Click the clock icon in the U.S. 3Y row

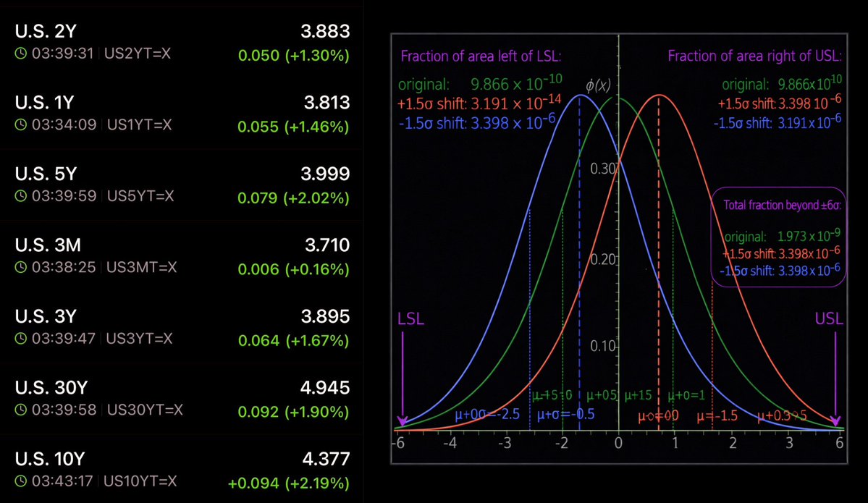(x=20, y=339)
